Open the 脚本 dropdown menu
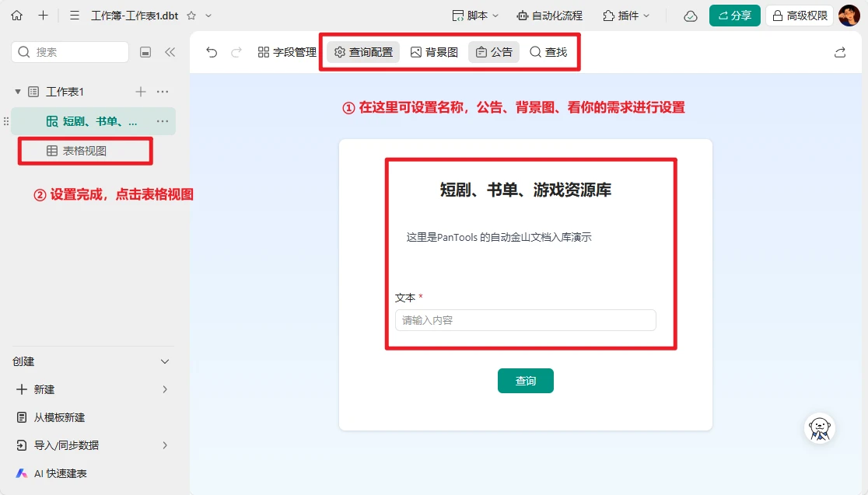The width and height of the screenshot is (868, 495). 475,16
